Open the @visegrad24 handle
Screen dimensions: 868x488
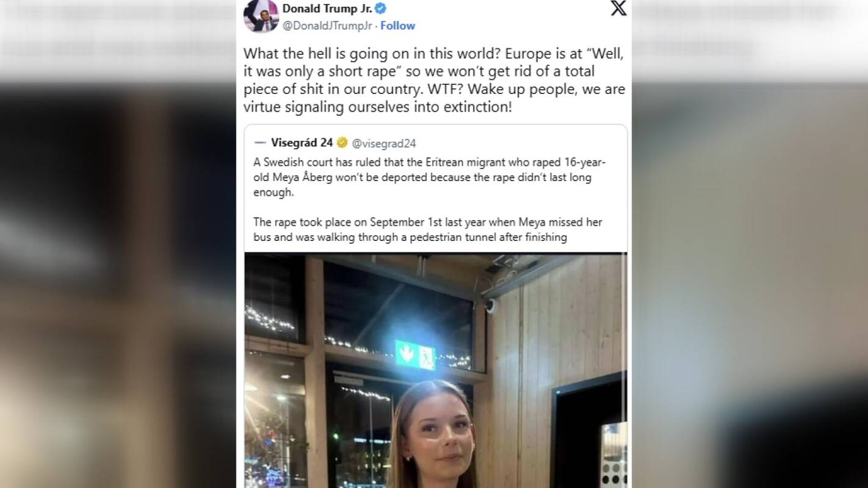384,143
